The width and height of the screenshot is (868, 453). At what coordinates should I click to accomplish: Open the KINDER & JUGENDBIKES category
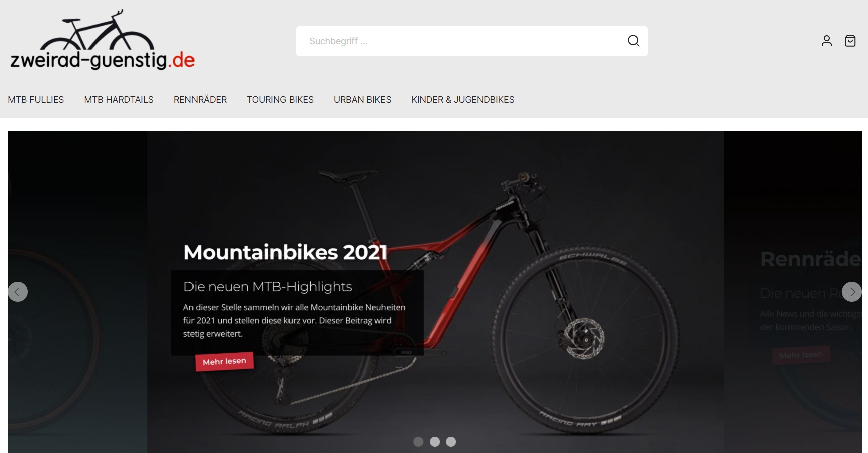[463, 100]
